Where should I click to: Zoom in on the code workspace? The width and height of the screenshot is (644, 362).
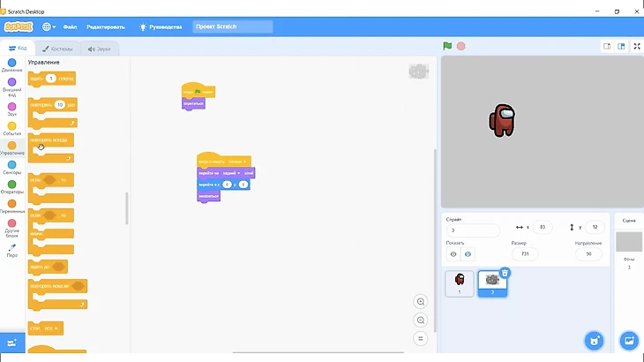(x=421, y=302)
